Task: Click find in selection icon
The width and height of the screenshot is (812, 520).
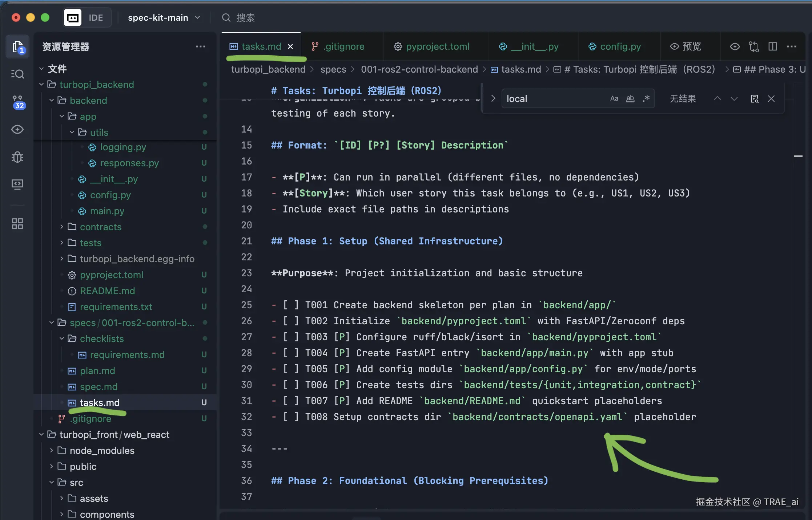Action: (x=755, y=99)
